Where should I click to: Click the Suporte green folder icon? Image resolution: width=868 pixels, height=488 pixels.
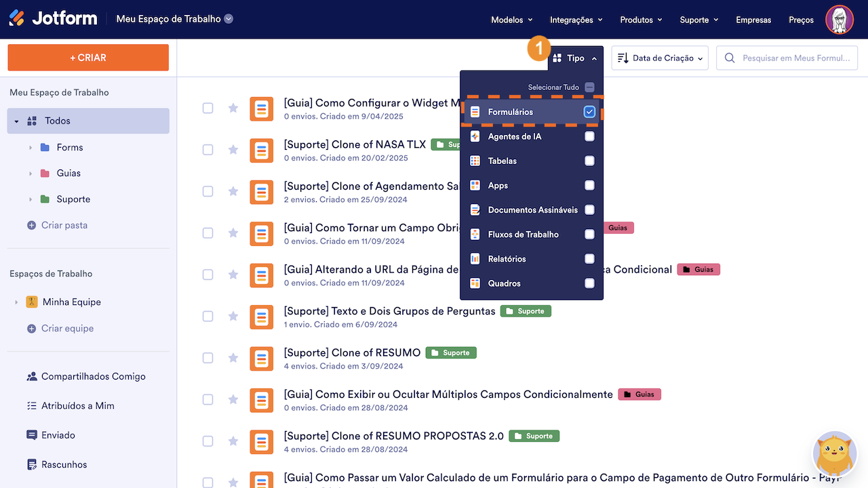click(x=45, y=199)
